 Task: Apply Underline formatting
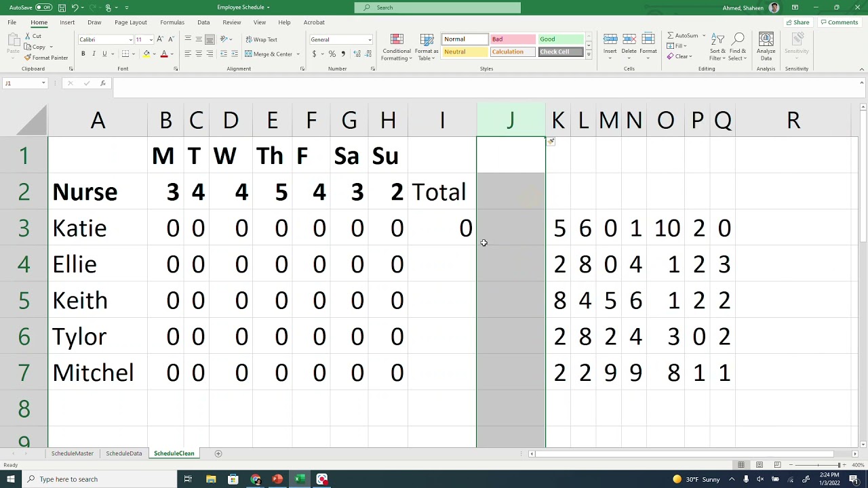coord(104,54)
